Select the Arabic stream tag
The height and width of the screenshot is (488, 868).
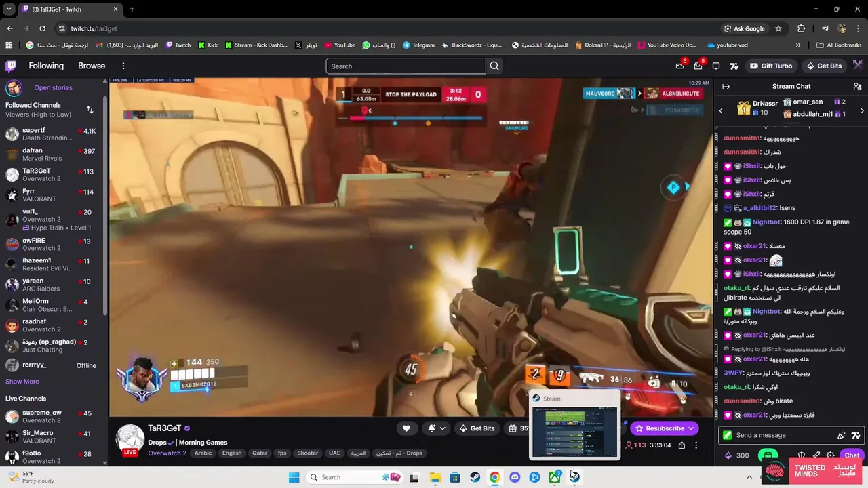pos(203,453)
